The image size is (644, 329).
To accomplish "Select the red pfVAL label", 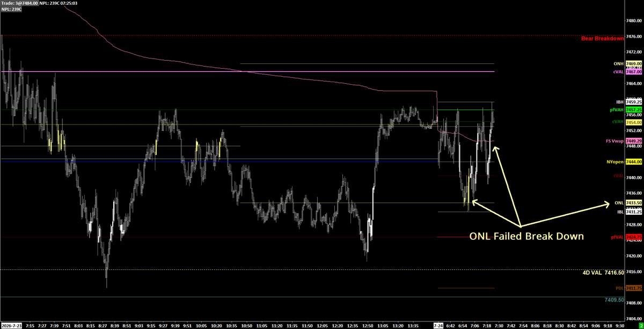I will click(617, 237).
